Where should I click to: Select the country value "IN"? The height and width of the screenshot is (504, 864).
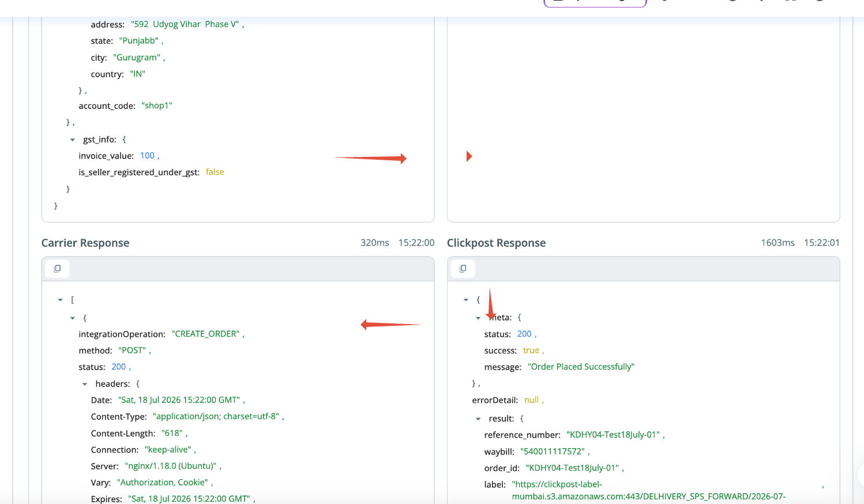pyautogui.click(x=137, y=74)
